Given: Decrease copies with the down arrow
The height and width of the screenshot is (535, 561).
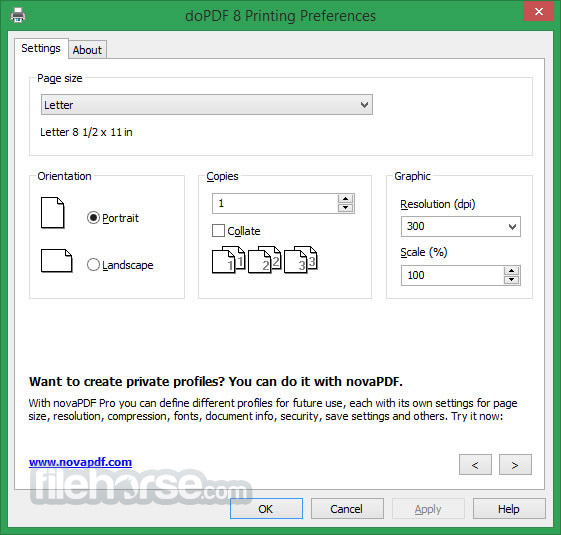Looking at the screenshot, I should [345, 208].
